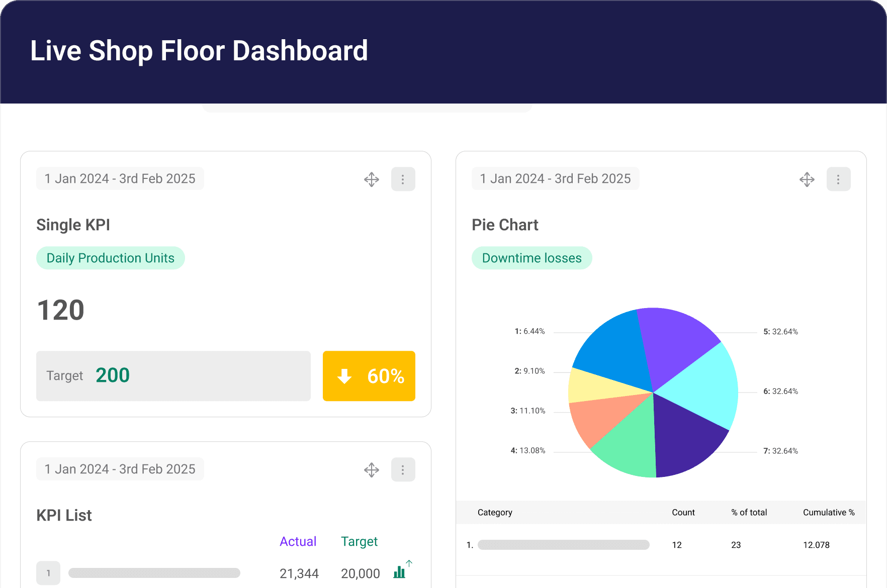Image resolution: width=887 pixels, height=588 pixels.
Task: Click the Target 200 field
Action: pyautogui.click(x=173, y=376)
